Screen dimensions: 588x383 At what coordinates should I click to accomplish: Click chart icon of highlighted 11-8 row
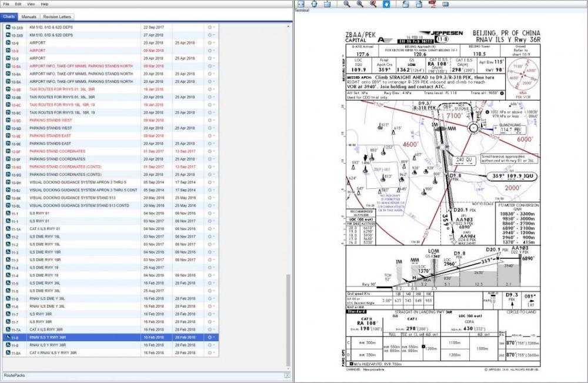pyautogui.click(x=8, y=337)
